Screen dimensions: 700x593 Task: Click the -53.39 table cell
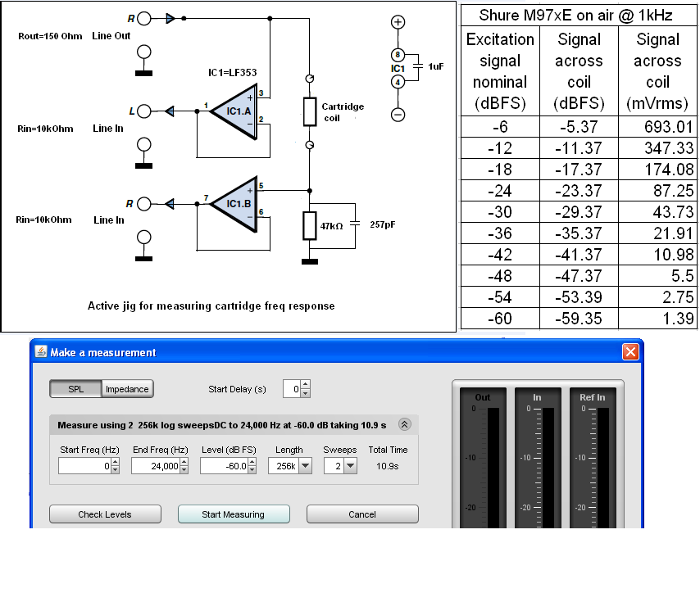tap(579, 297)
